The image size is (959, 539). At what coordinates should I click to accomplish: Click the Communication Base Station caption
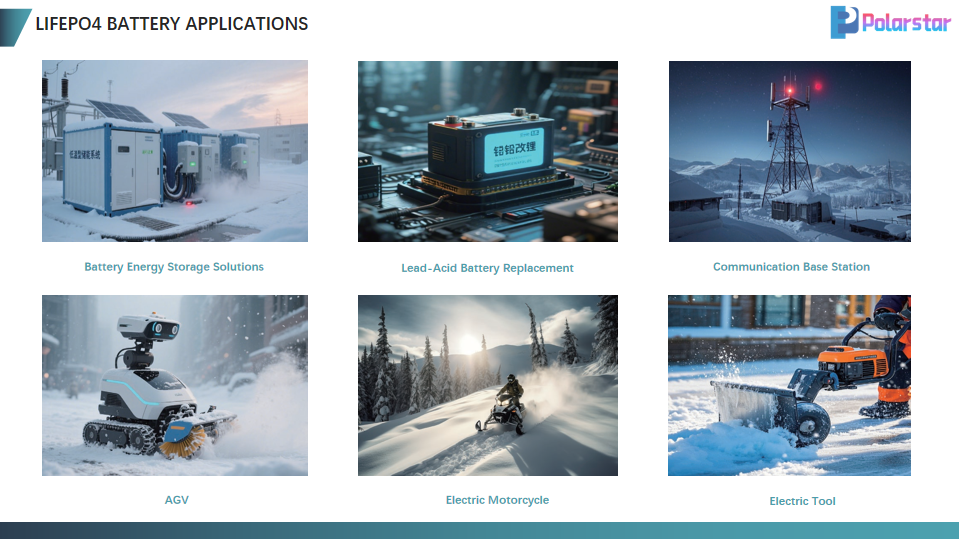(791, 267)
